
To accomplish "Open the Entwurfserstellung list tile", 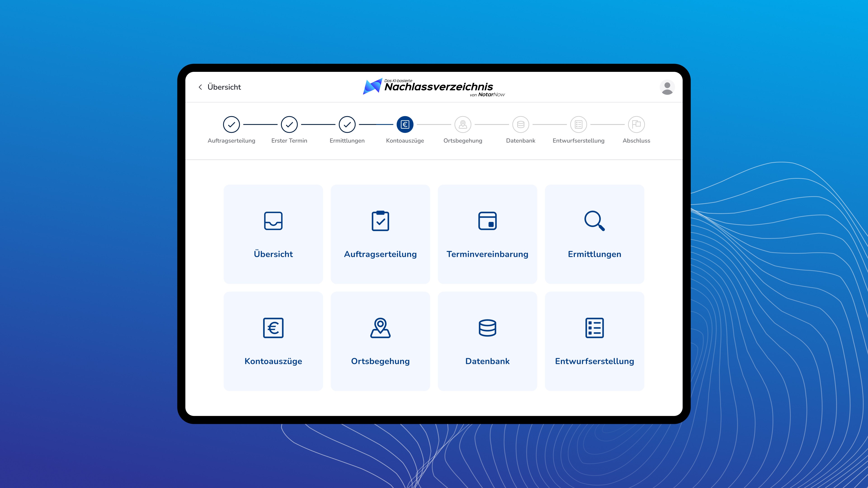I will tap(594, 341).
